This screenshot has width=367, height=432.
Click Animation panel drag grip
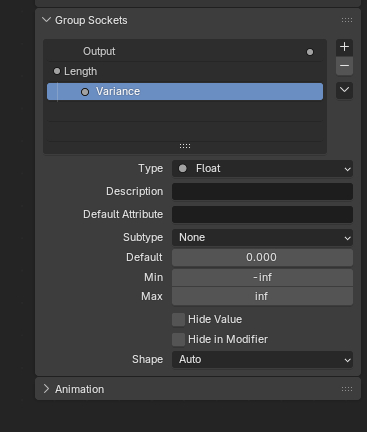click(347, 389)
